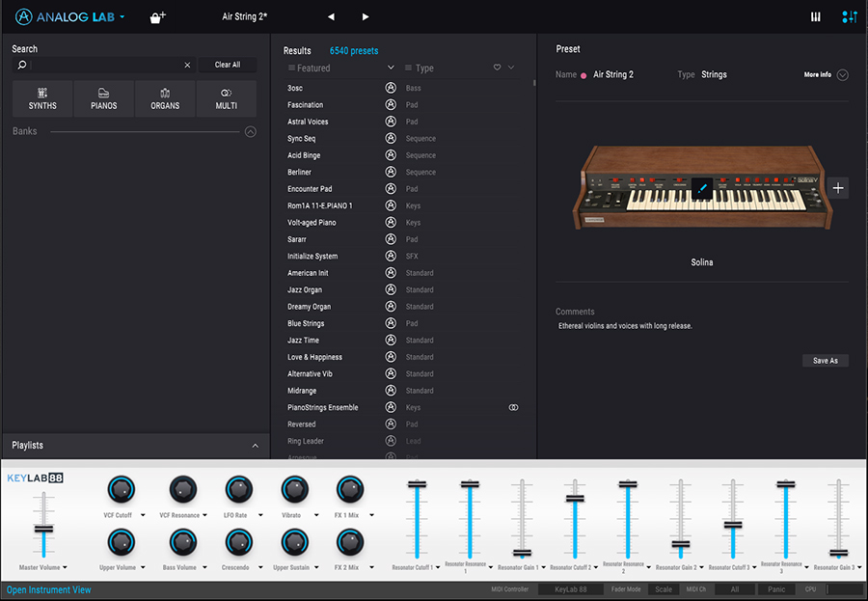Click the plus button beside the Solina image
The width and height of the screenshot is (868, 601).
[838, 188]
